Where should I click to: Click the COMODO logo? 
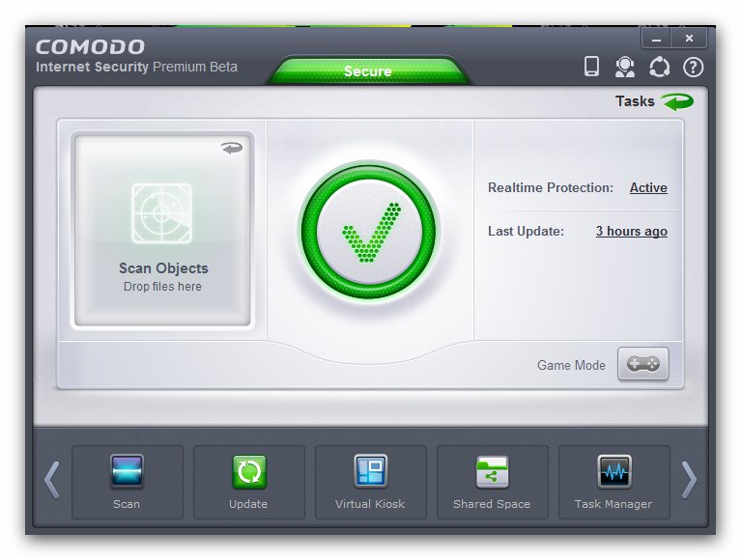(90, 46)
